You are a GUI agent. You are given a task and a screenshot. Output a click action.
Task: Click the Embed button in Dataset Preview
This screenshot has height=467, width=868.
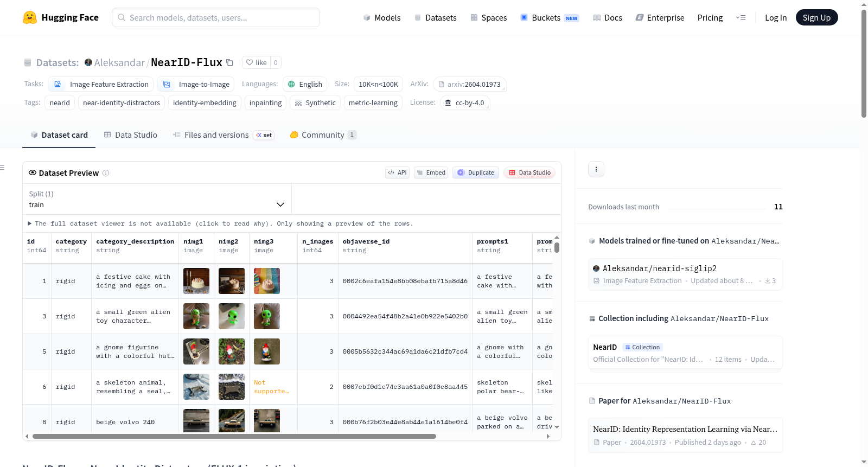431,172
